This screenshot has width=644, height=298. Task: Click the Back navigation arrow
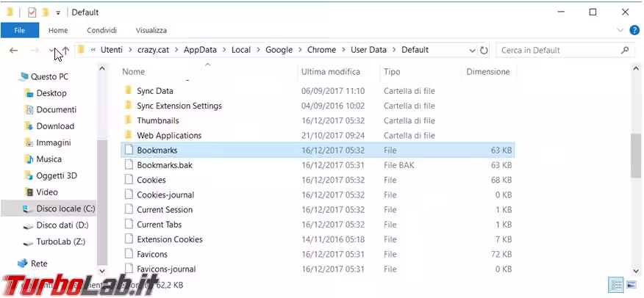[13, 51]
